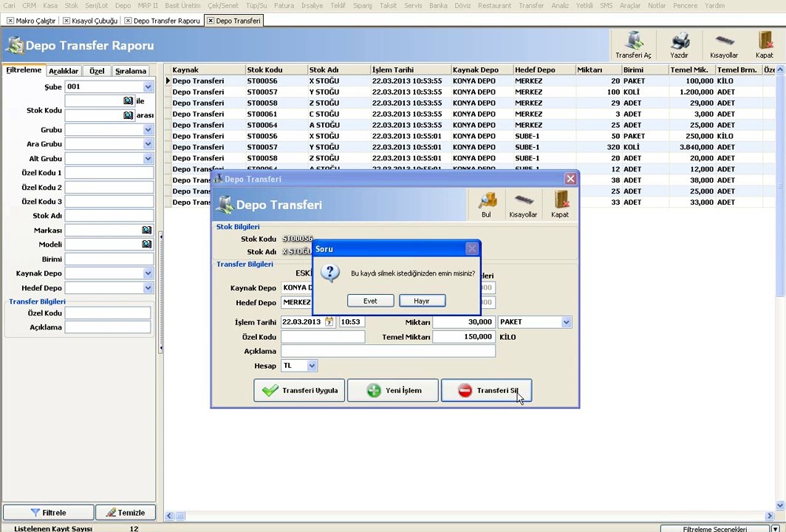This screenshot has height=532, width=786.
Task: Open the arrow beside Filtreleme Seçenekleri
Action: point(776,528)
